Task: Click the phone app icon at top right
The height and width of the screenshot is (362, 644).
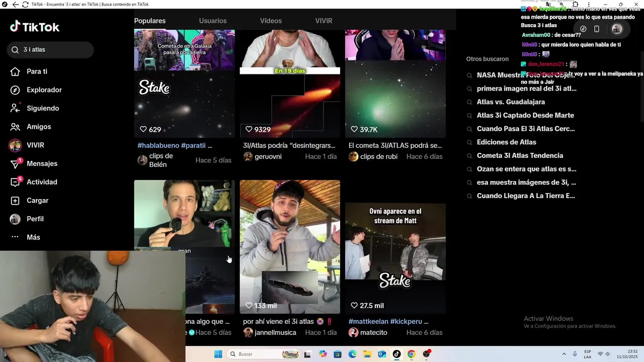Action: tap(597, 29)
